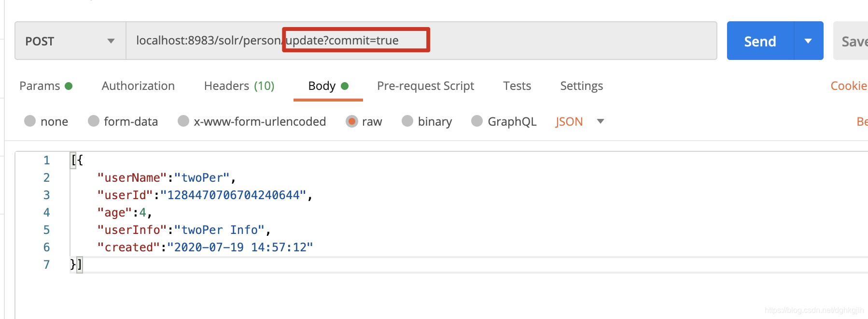Click line number 7 in editor gutter

click(46, 265)
